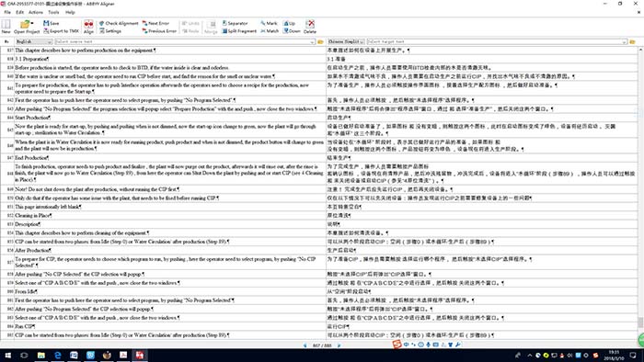This screenshot has width=644, height=362.
Task: Open alignment Settings from toolbar
Action: (110, 31)
